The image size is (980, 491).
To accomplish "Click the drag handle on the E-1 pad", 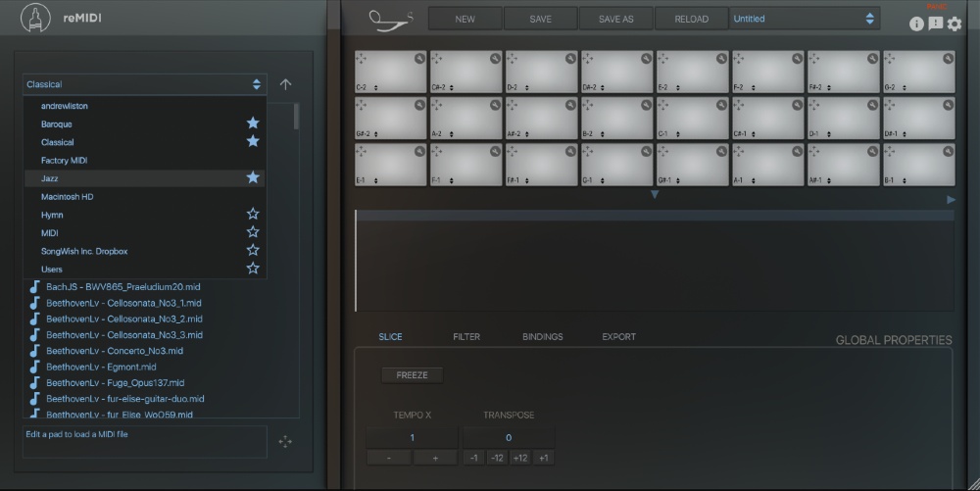I will tap(362, 152).
